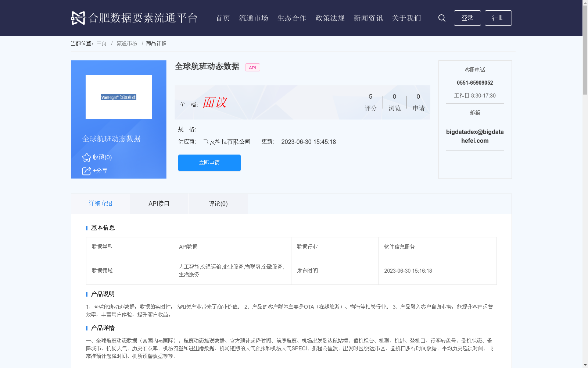Open the 流通市场 navigation item
588x368 pixels.
coord(254,18)
